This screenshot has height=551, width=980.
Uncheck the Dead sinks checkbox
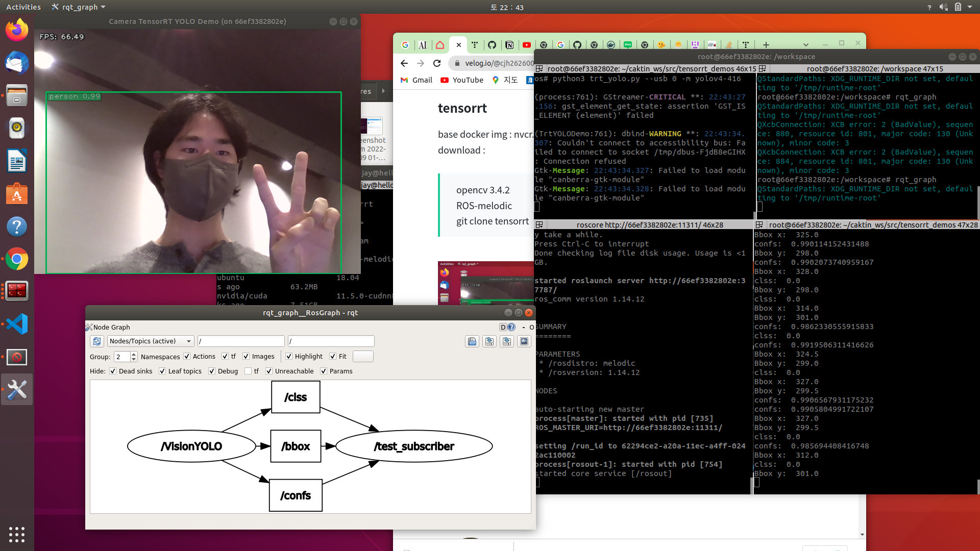pos(113,371)
